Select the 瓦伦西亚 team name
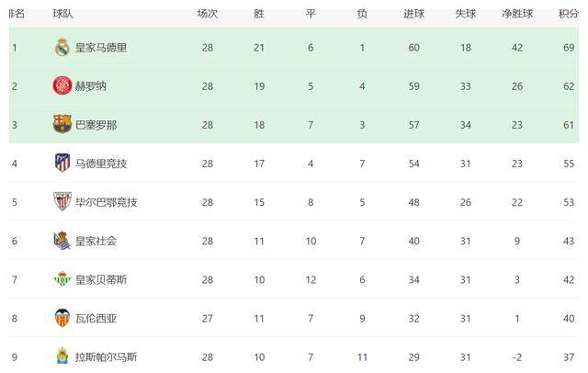Viewport: 588px width, 373px height. click(x=96, y=318)
